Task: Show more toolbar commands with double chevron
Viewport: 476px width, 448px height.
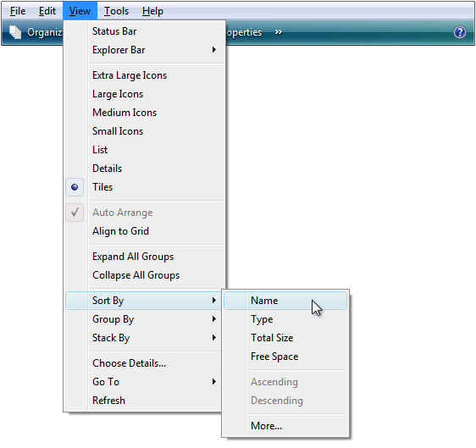Action: tap(278, 32)
